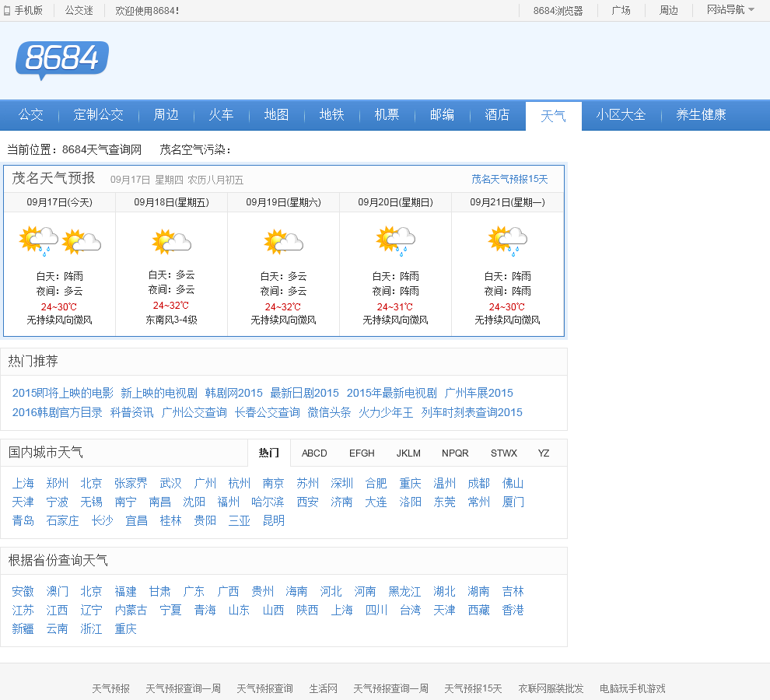Click the 09月19日 weather icon
The width and height of the screenshot is (770, 700).
click(284, 242)
